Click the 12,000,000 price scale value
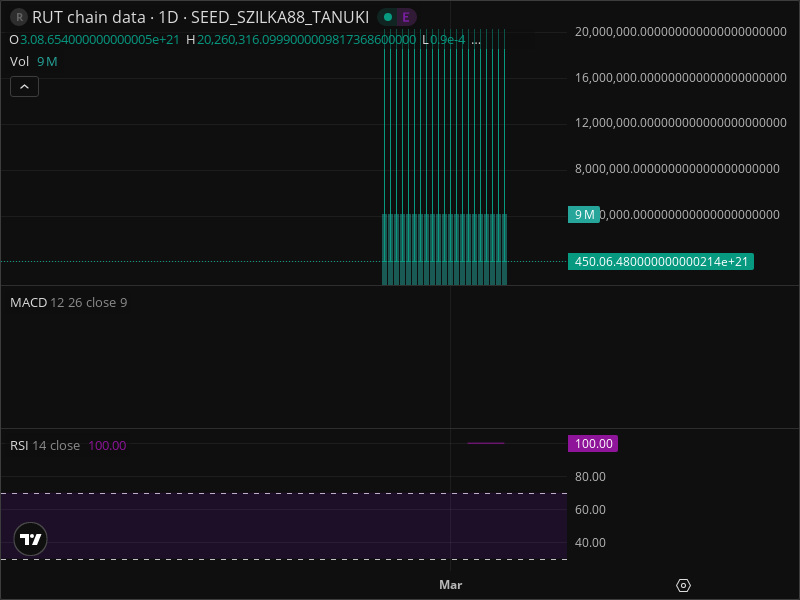The width and height of the screenshot is (800, 600). click(x=681, y=122)
